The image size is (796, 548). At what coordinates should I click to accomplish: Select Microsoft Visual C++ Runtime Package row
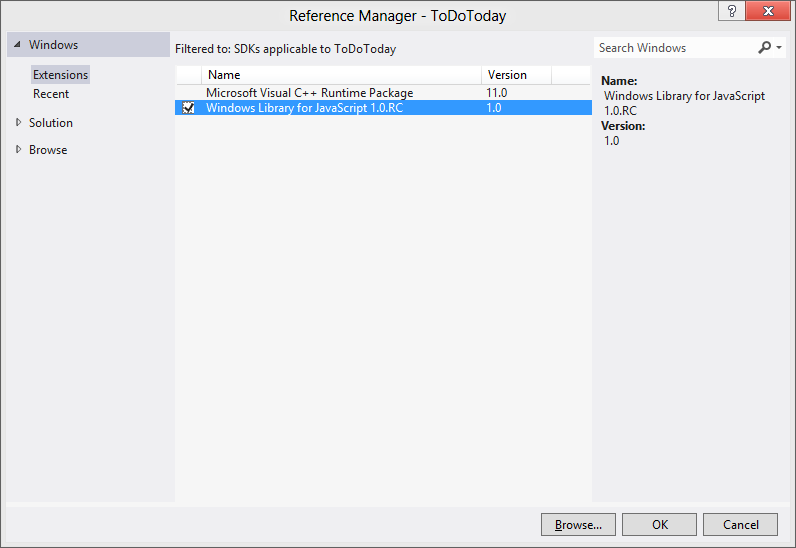coord(383,93)
